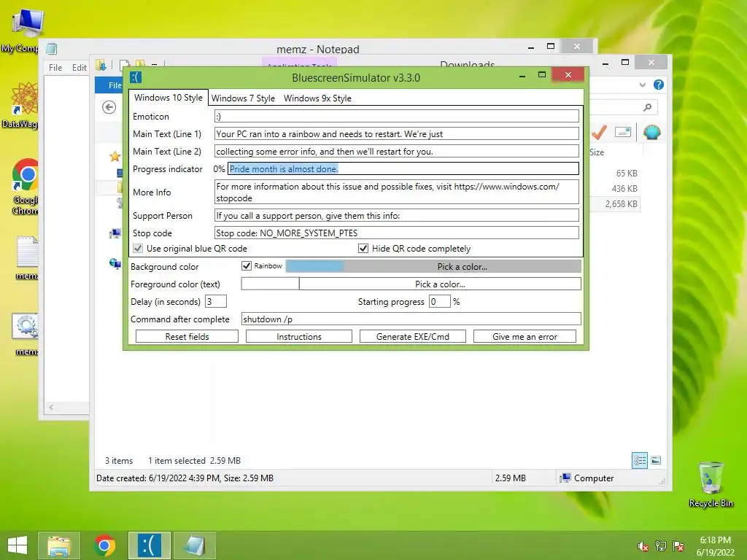Viewport: 747px width, 560px height.
Task: Click the Delay in seconds field
Action: 215,301
